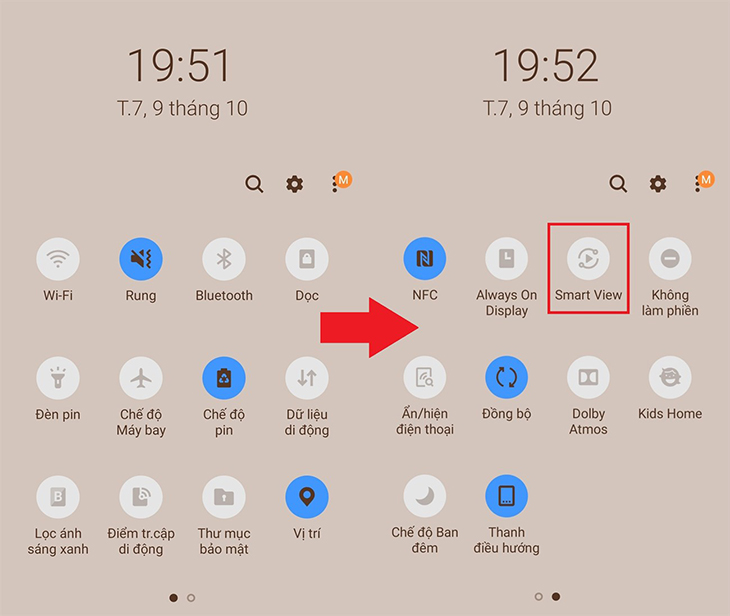Disable the NFC toggle
Image resolution: width=730 pixels, height=616 pixels.
[425, 258]
